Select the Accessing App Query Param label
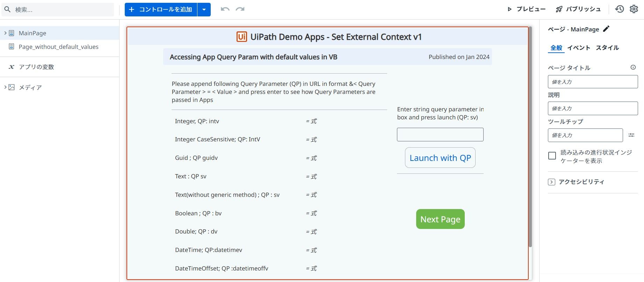The height and width of the screenshot is (282, 644). pos(253,57)
